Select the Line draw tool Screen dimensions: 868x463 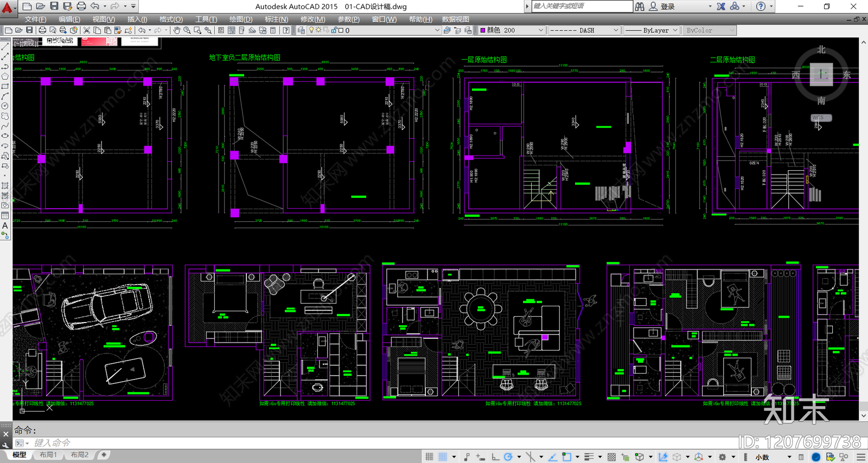click(5, 47)
